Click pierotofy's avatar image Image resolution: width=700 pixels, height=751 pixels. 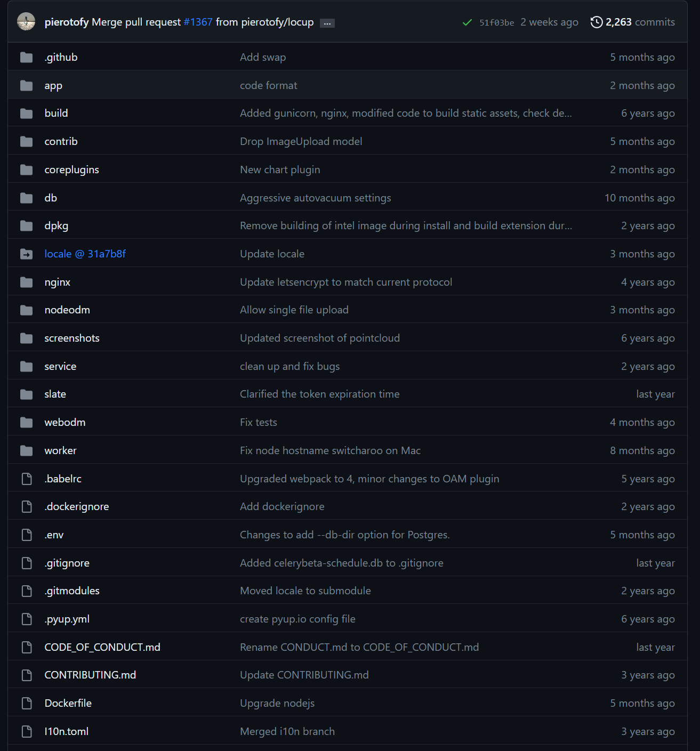(x=26, y=22)
